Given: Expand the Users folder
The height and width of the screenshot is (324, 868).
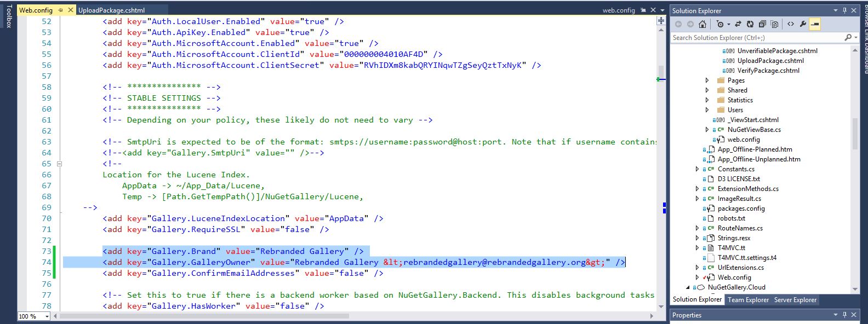Looking at the screenshot, I should point(707,110).
